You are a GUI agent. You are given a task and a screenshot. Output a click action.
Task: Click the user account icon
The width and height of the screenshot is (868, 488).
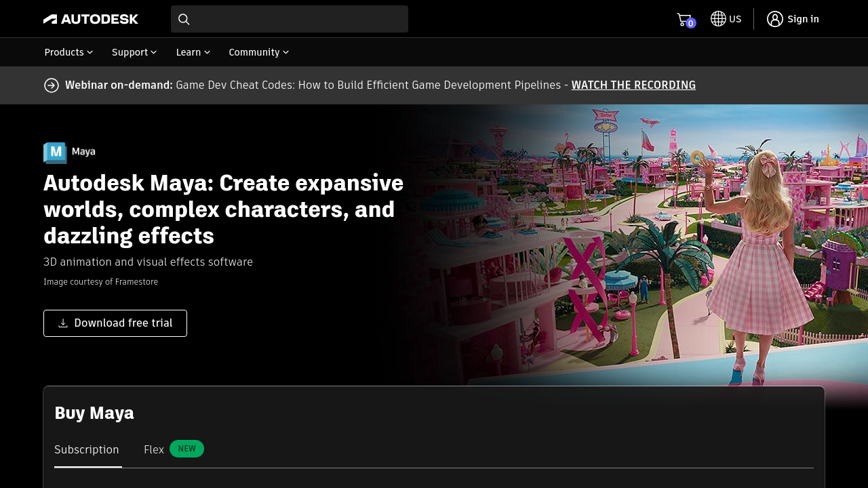coord(775,19)
